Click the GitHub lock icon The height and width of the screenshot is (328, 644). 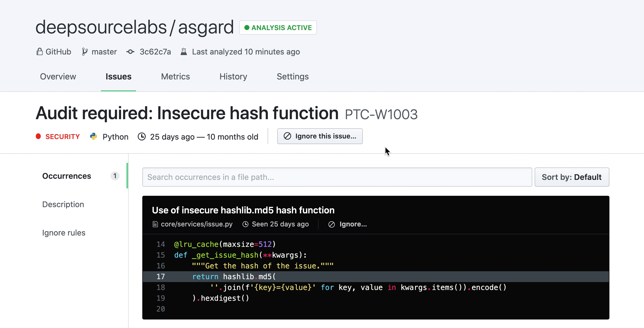click(39, 52)
